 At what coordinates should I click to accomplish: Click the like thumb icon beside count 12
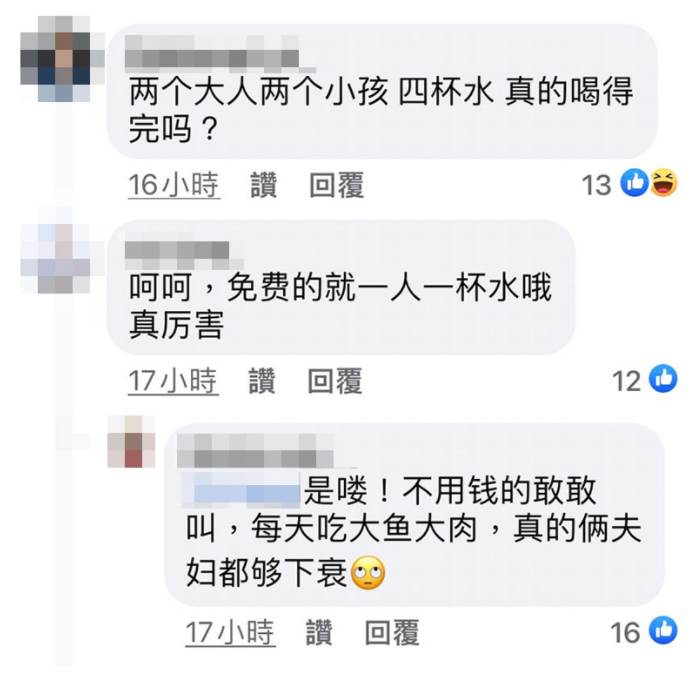[663, 378]
